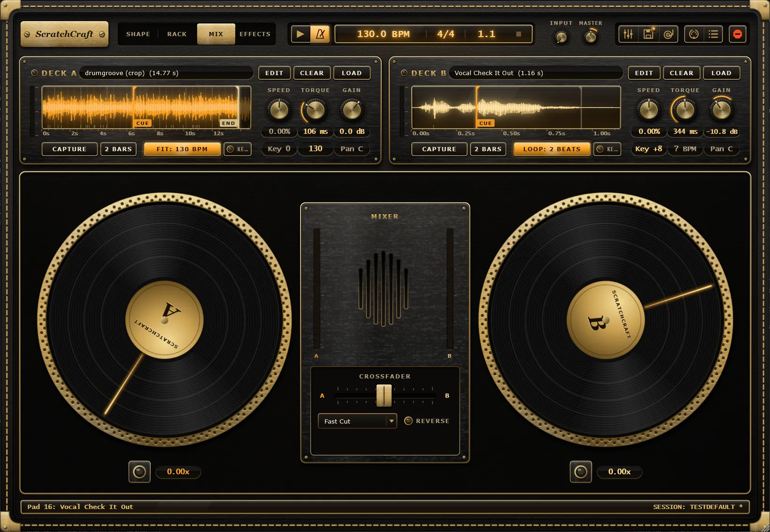Viewport: 770px width, 532px height.
Task: Click Deck B CAPTURE button
Action: coord(439,149)
